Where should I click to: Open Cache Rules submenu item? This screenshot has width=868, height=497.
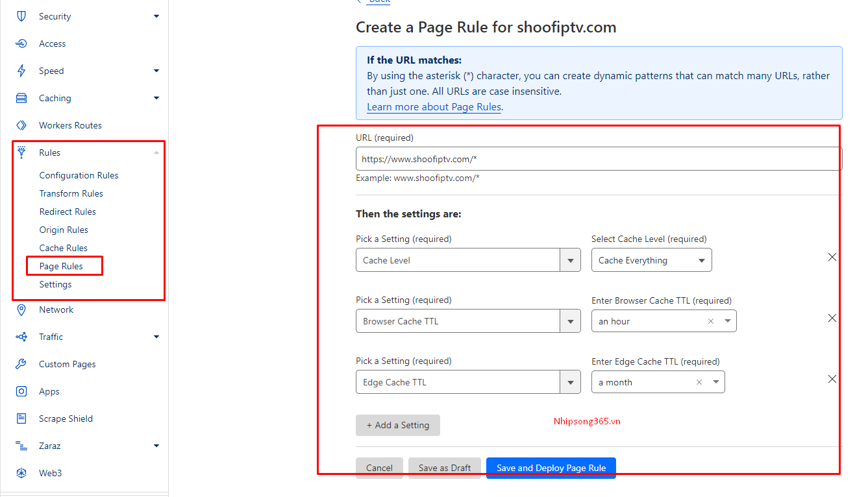tap(63, 248)
